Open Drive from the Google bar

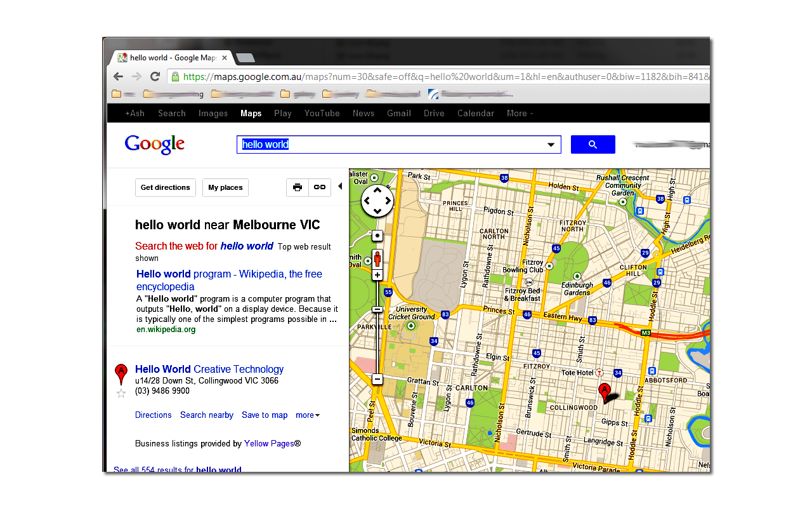point(434,113)
